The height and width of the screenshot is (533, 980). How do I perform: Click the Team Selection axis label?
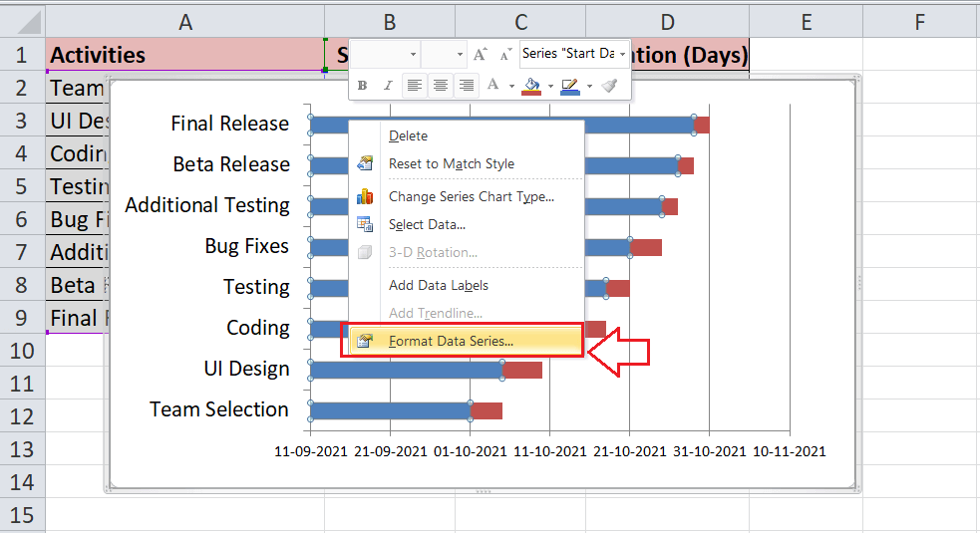(x=218, y=409)
